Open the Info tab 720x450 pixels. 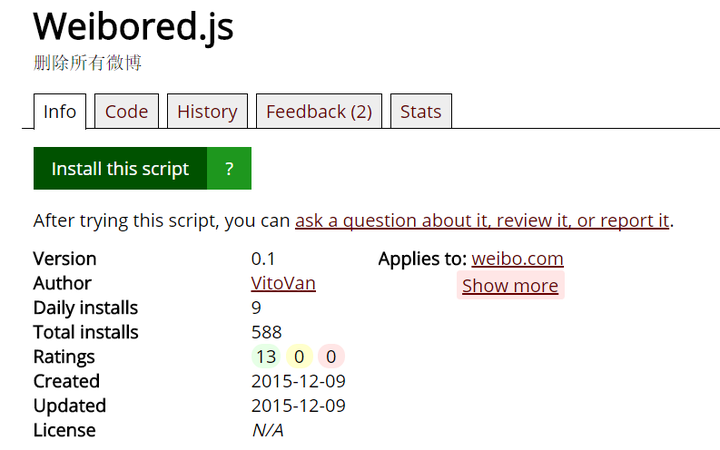[x=60, y=112]
